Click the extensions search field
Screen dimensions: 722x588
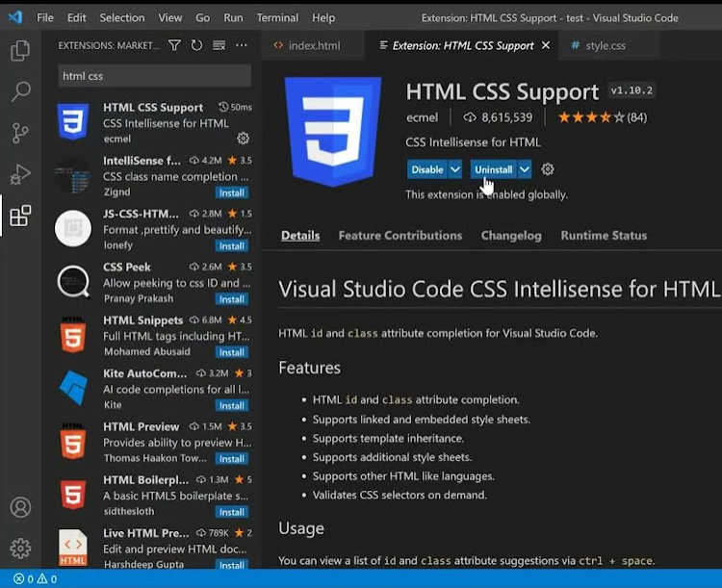tap(155, 76)
